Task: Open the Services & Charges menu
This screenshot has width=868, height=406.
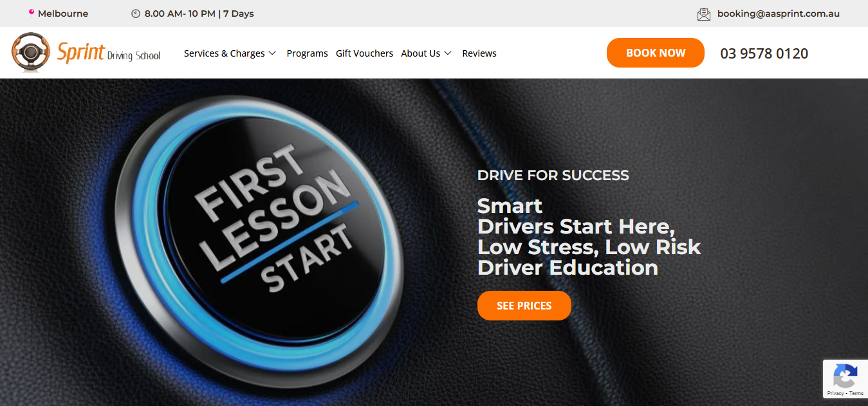Action: 225,53
